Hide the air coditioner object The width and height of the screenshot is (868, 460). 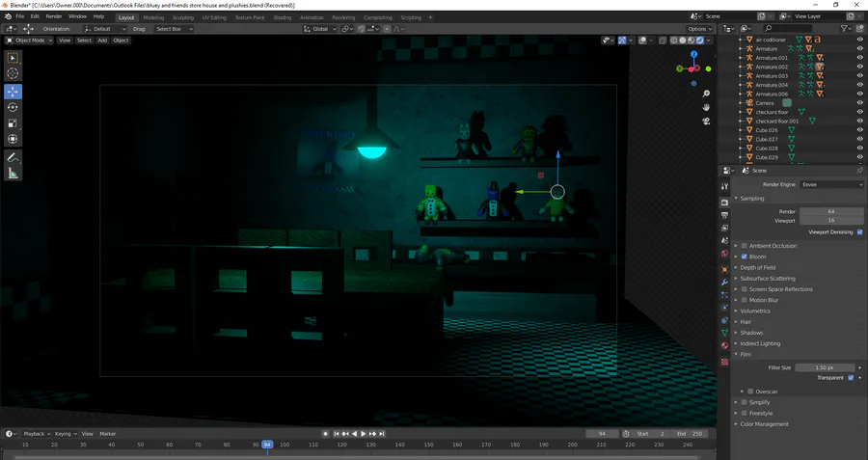[859, 40]
